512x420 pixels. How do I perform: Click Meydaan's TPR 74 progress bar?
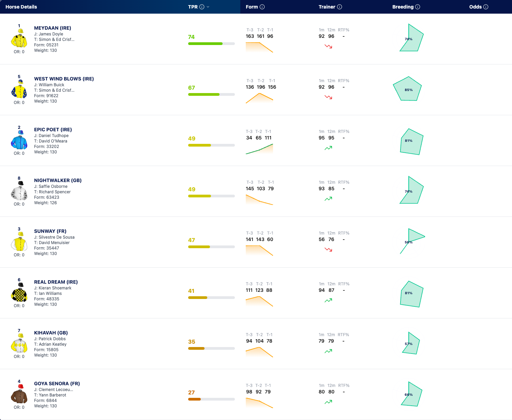coord(211,44)
